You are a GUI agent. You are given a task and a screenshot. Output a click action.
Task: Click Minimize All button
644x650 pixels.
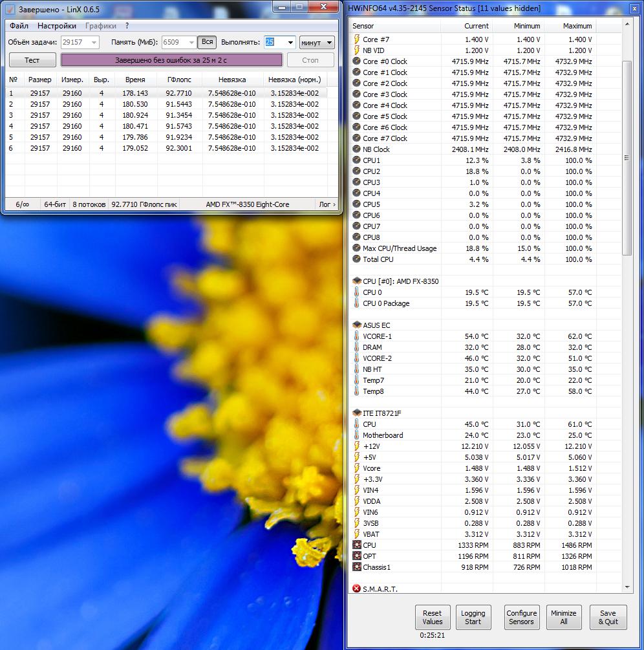564,617
